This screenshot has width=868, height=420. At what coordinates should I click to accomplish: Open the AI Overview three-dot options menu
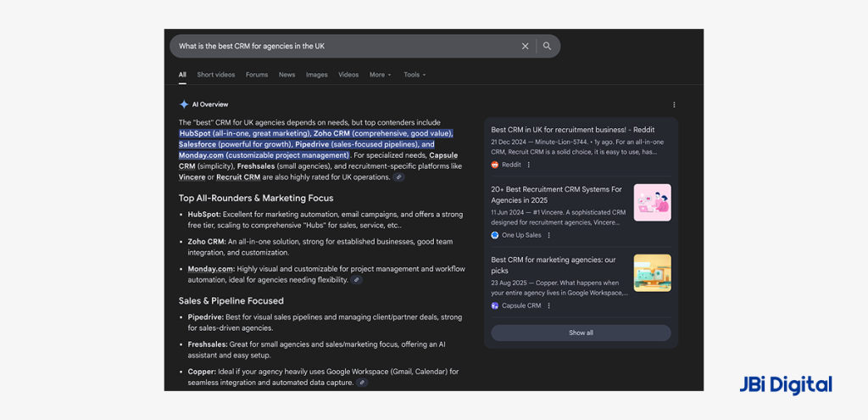674,104
